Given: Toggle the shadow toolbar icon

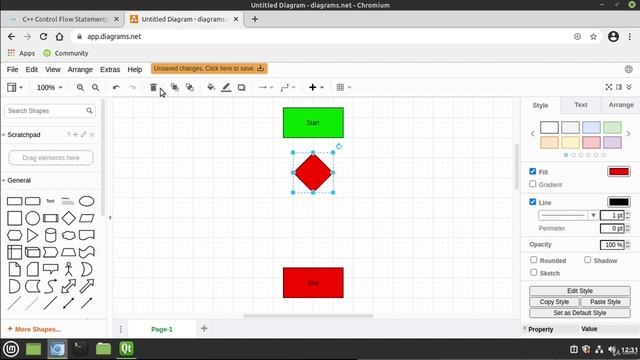Looking at the screenshot, I should 242,87.
